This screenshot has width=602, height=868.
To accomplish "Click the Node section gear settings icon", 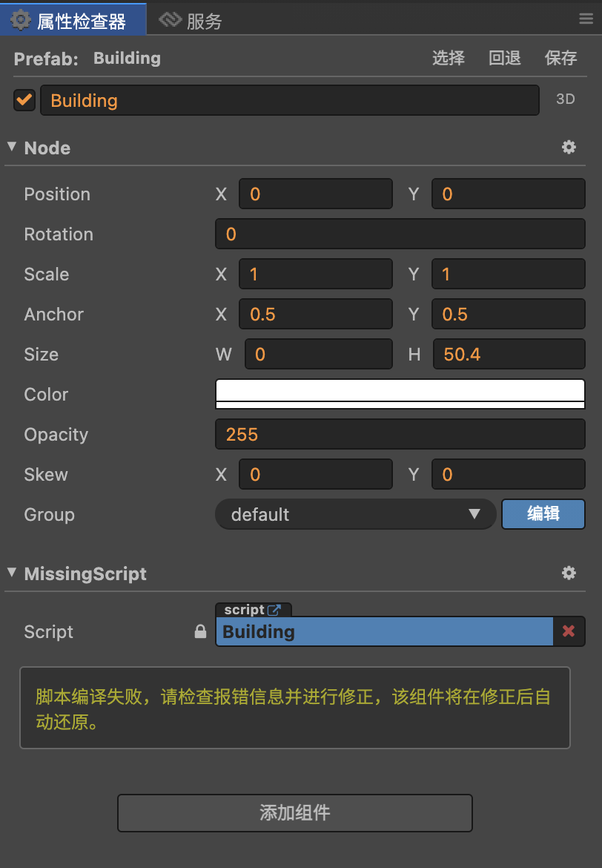I will click(569, 148).
